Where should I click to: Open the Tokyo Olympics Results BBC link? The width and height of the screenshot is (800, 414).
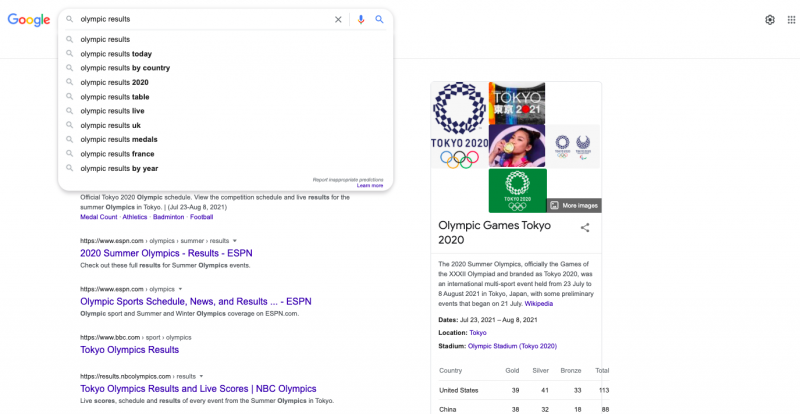[x=130, y=350]
